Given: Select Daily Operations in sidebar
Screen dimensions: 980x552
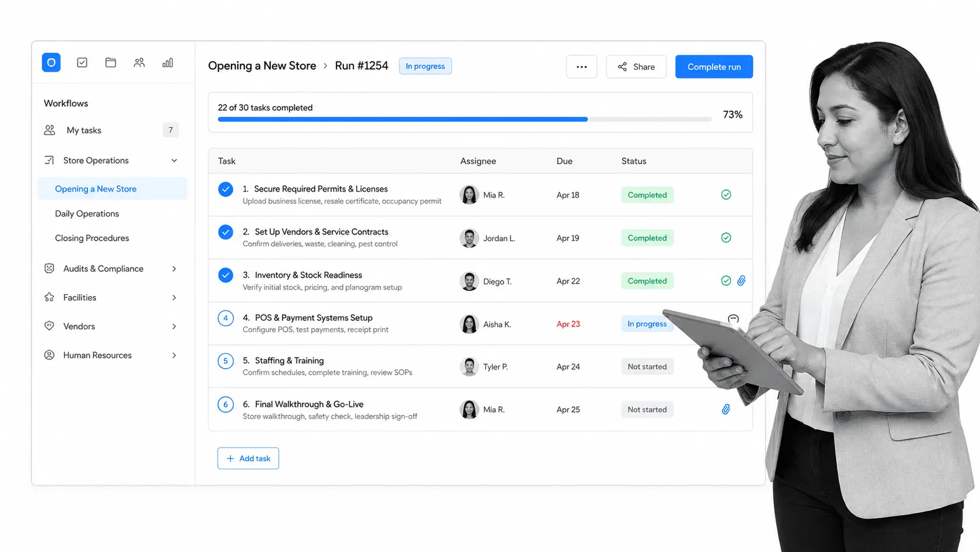Looking at the screenshot, I should 87,214.
